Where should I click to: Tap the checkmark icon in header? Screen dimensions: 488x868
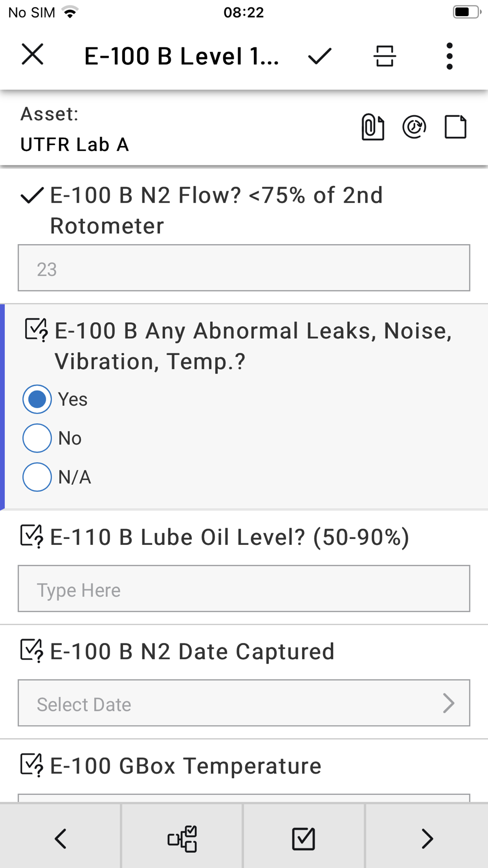point(320,56)
